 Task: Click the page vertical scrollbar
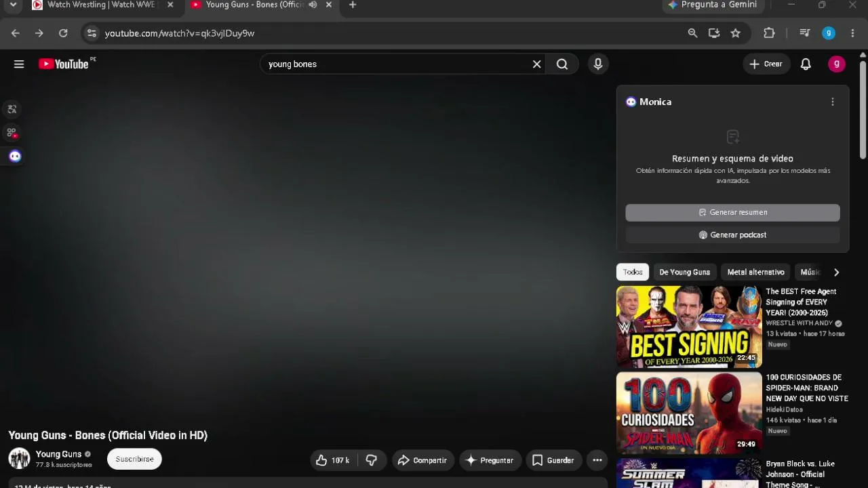coord(863,112)
